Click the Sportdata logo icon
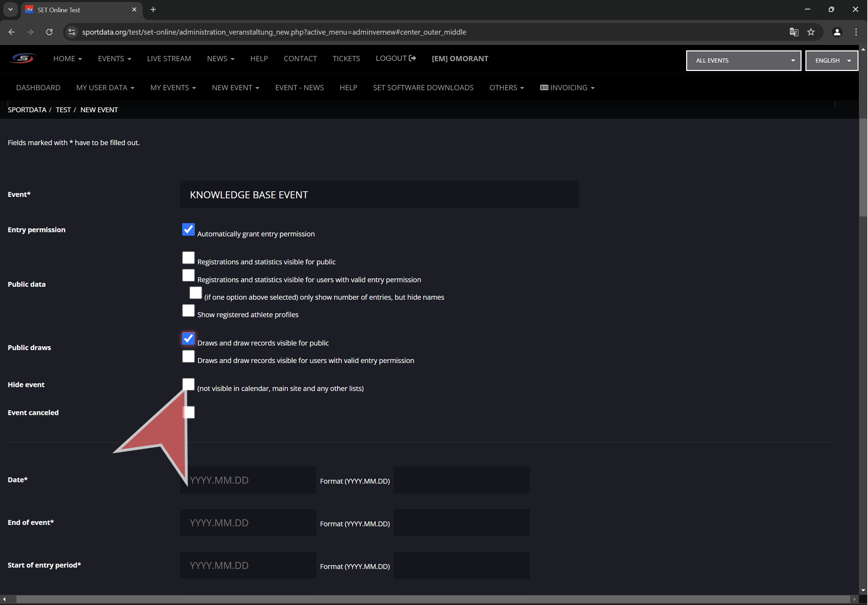This screenshot has height=605, width=868. pos(23,58)
